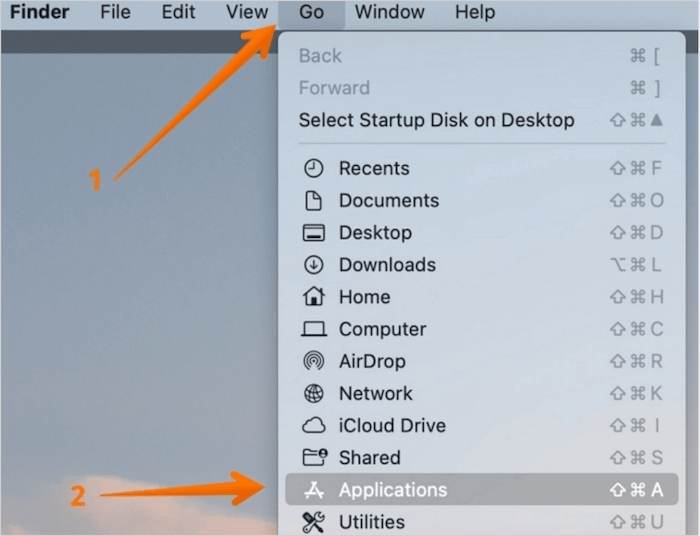
Task: Click the AirDrop icon
Action: 314,361
